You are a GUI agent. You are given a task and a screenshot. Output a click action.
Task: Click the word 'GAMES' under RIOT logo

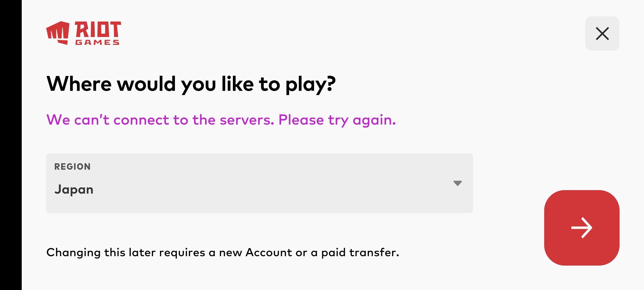click(97, 42)
